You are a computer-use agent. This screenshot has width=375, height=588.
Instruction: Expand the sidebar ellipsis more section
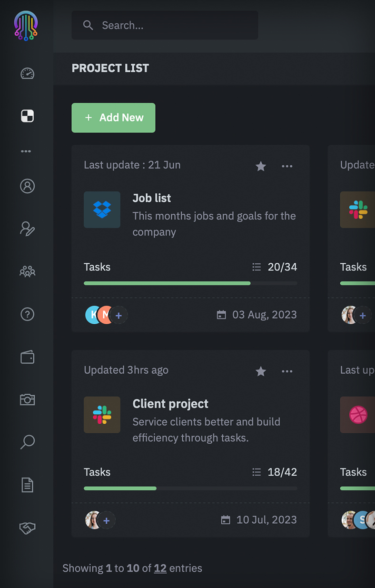pos(26,151)
